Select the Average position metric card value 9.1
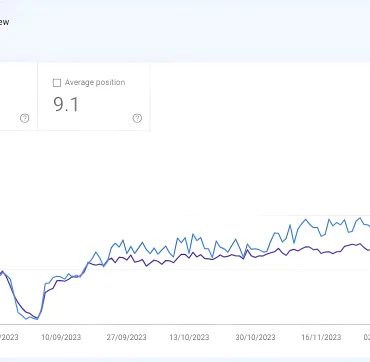This screenshot has width=370, height=362. [66, 104]
